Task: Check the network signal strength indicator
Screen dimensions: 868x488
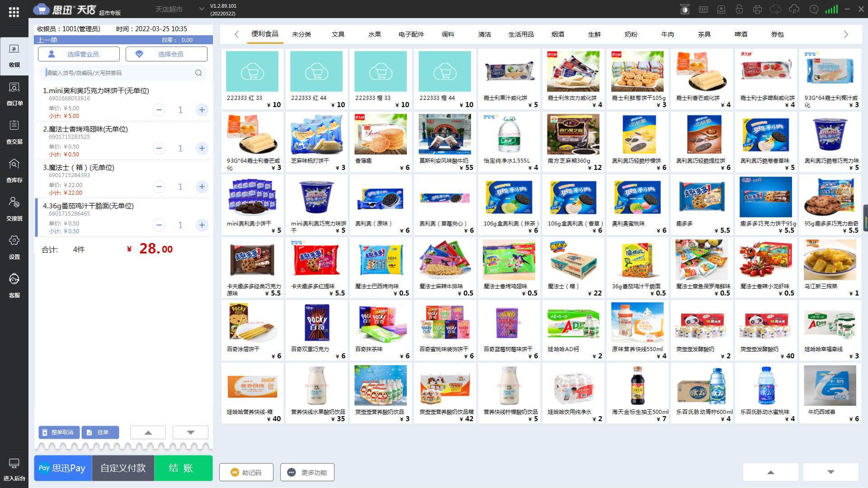Action: click(x=831, y=9)
